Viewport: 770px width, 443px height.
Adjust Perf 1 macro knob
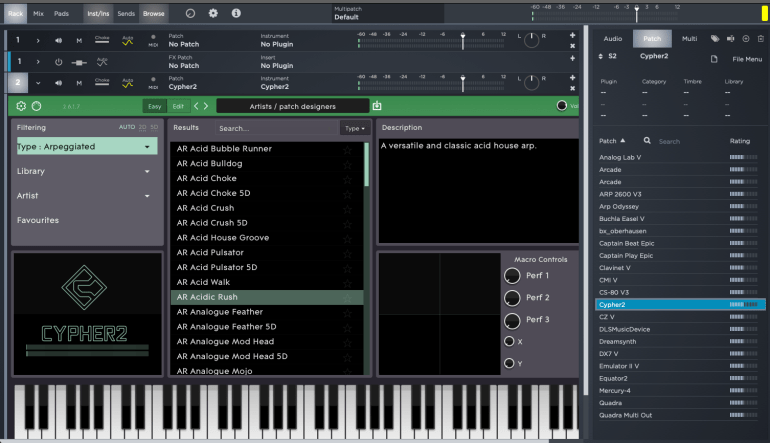(x=512, y=276)
